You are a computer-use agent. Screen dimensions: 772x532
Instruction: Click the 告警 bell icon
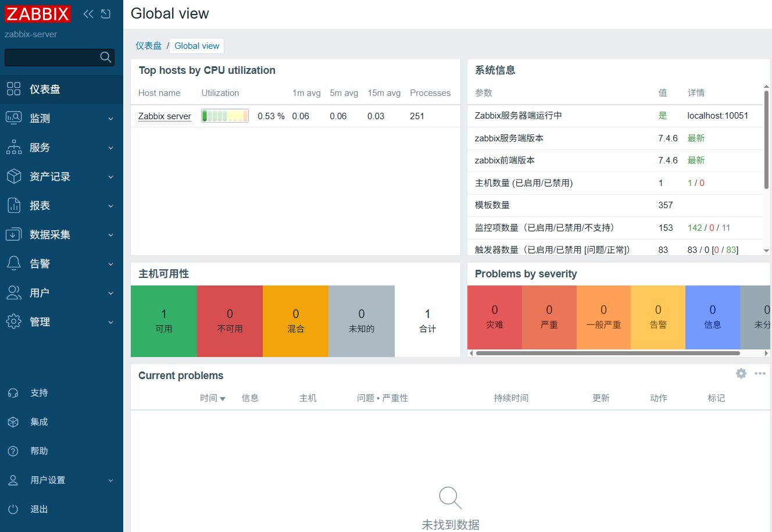click(13, 263)
